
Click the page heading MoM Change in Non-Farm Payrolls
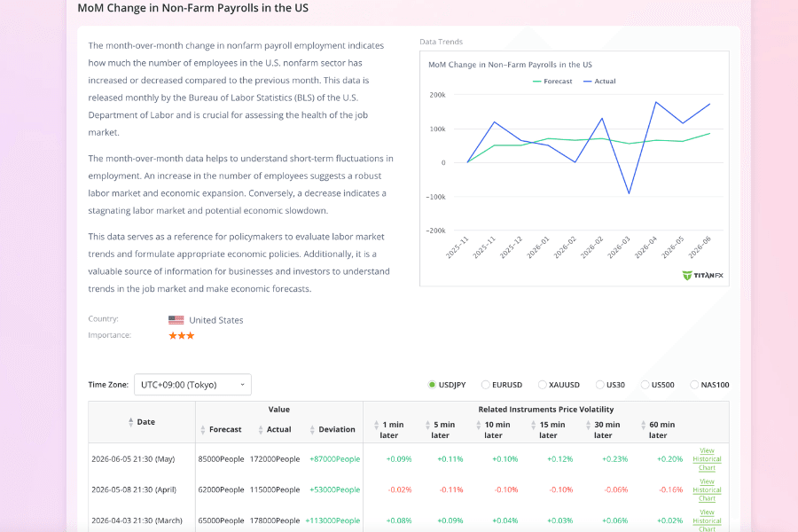click(x=193, y=8)
